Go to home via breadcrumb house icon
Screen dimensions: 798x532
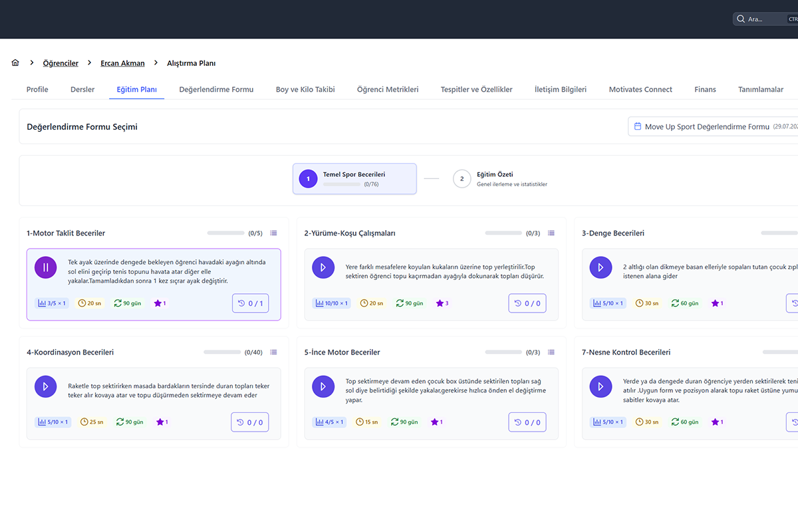click(x=15, y=63)
